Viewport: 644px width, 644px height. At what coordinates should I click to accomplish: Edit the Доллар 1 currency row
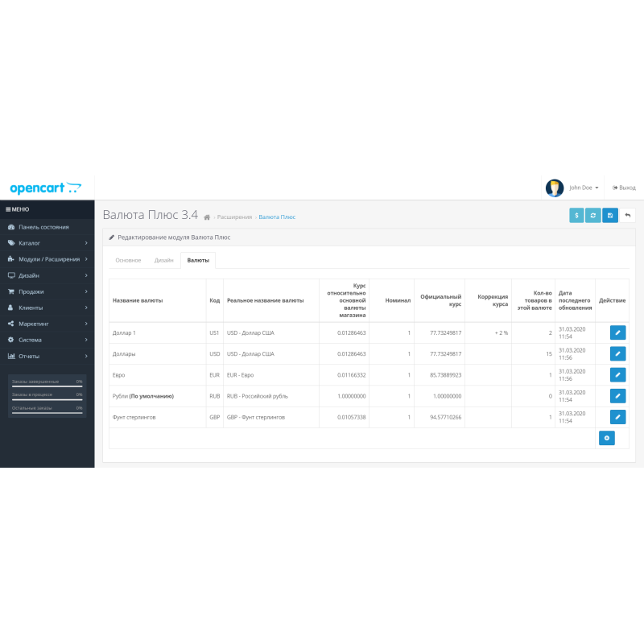click(617, 332)
